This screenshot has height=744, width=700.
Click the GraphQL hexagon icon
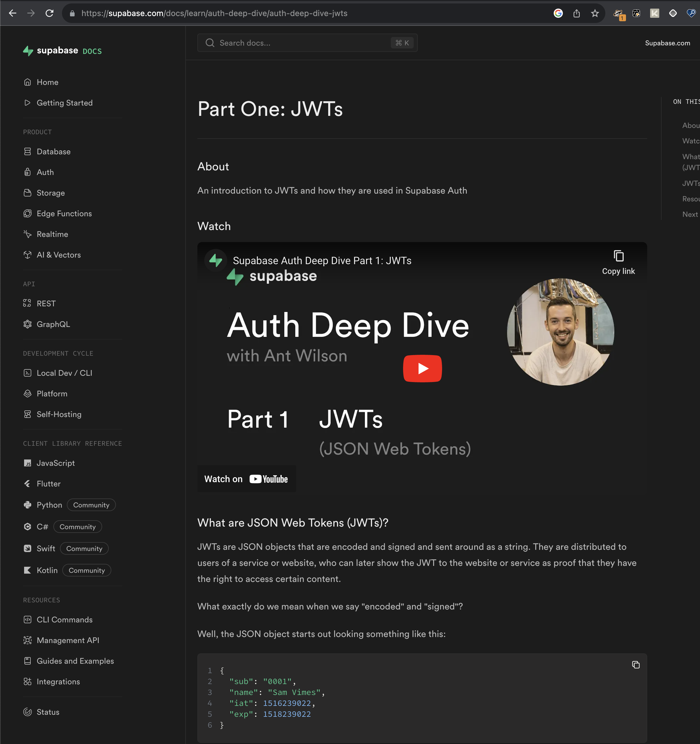point(28,324)
